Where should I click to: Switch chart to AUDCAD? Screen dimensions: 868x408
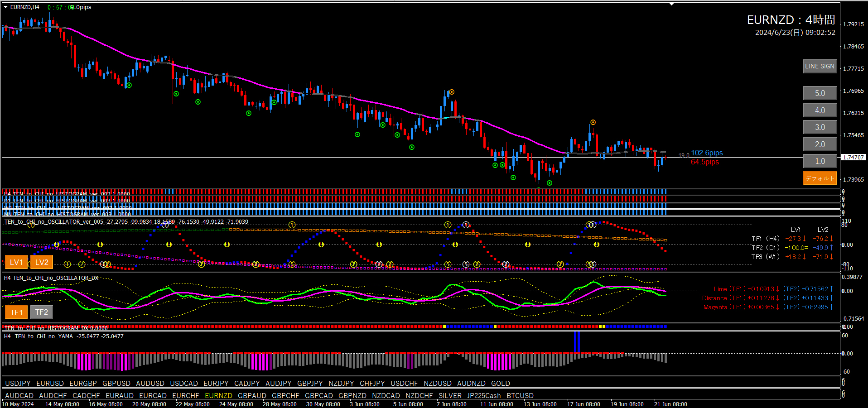(x=19, y=396)
